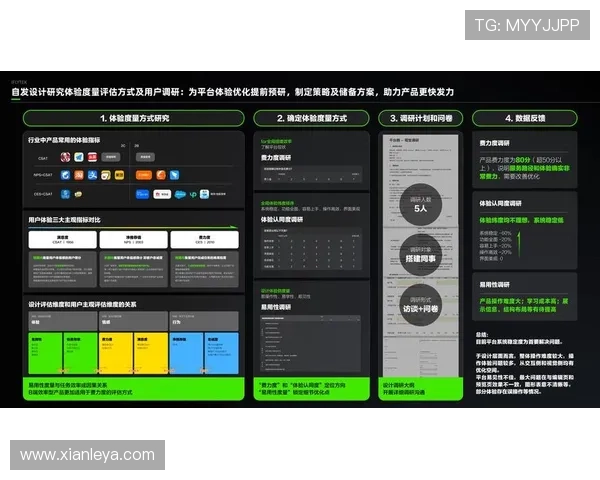Viewport: 600px width, 480px height.
Task: Select the '4. 数据反馈' header pill
Action: [525, 118]
